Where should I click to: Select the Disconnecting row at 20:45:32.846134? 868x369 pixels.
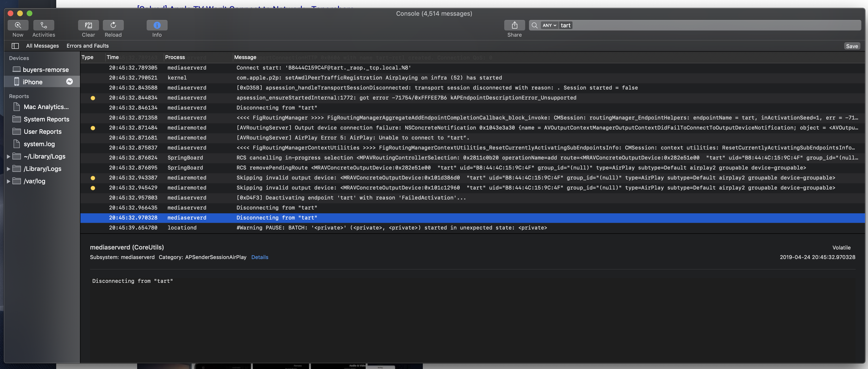[x=472, y=108]
